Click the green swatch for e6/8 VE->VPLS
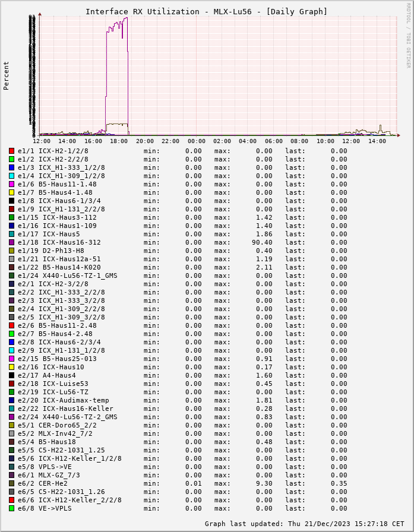This screenshot has height=532, width=414. 11,508
